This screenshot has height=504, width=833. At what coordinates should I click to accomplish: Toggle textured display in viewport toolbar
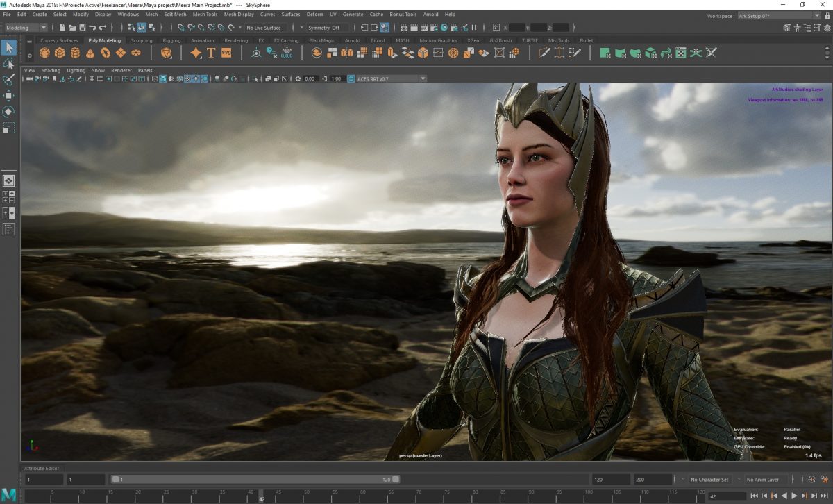pos(187,78)
